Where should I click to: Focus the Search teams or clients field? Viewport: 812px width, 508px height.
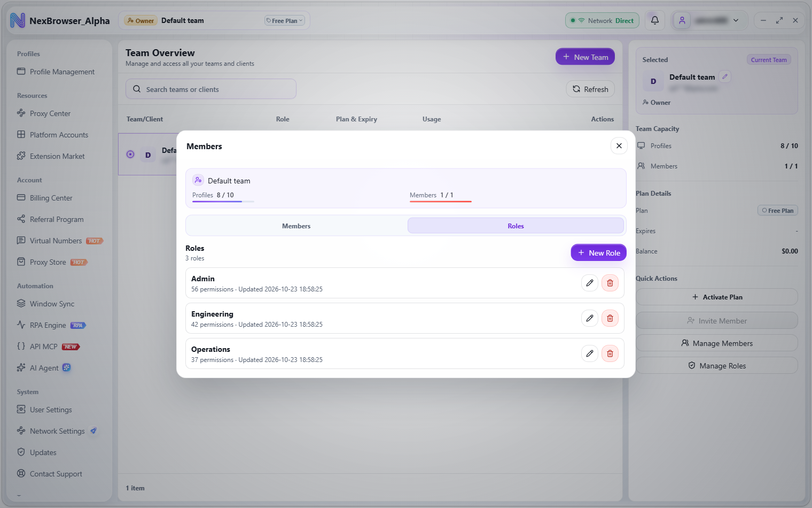pyautogui.click(x=211, y=89)
